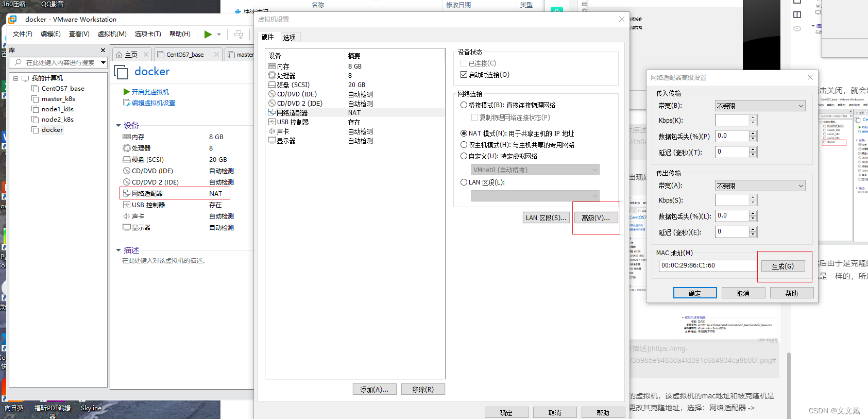Open the power-on options dropdown arrow

(219, 35)
